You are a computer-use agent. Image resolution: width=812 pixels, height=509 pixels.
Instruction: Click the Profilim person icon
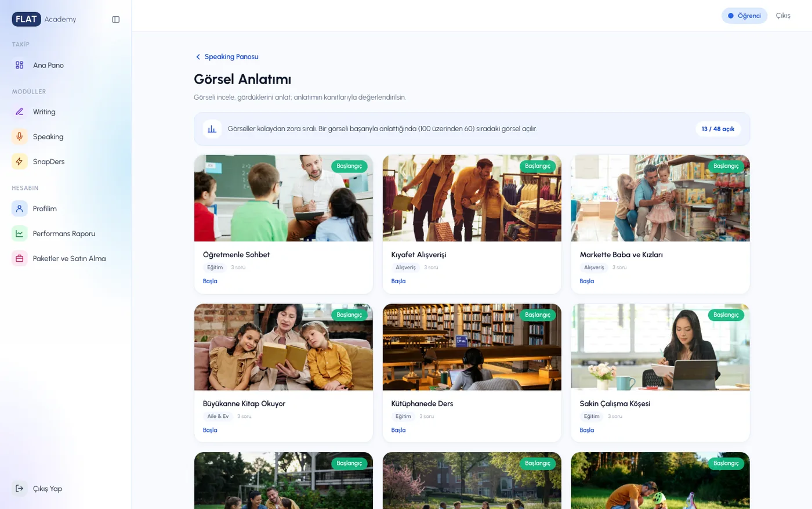(19, 208)
